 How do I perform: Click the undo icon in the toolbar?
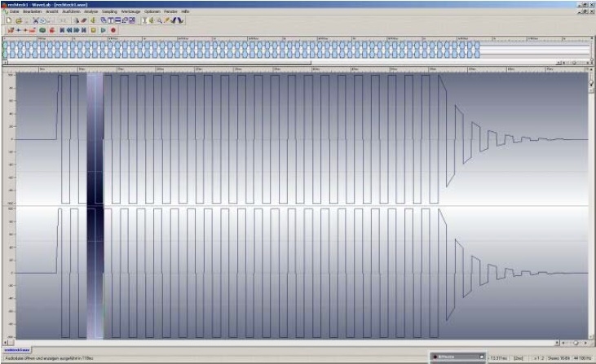click(x=43, y=20)
